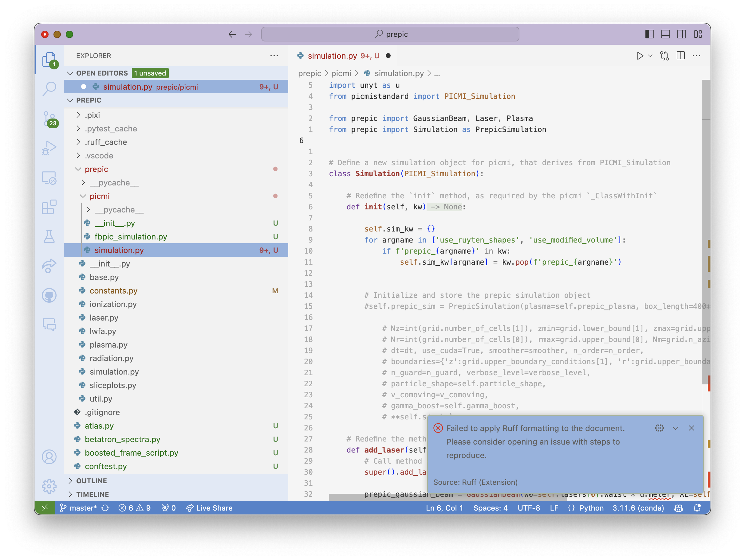Open the GitHub view in activity bar
Viewport: 745px width, 560px height.
click(x=49, y=295)
